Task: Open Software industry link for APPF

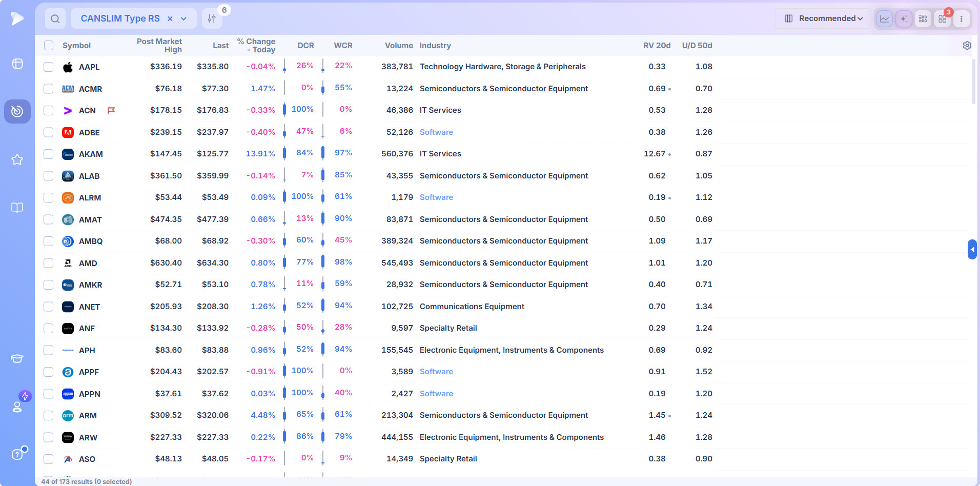Action: click(436, 372)
